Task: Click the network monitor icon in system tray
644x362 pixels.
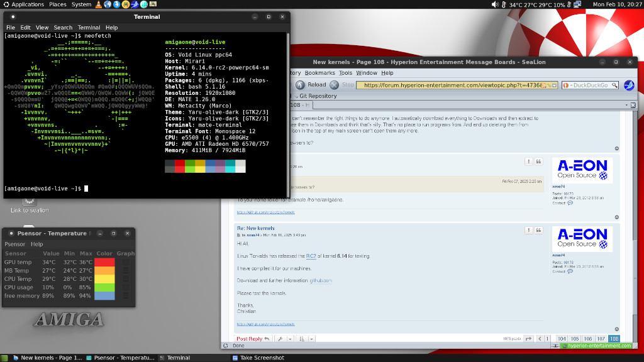Action: pyautogui.click(x=577, y=4)
